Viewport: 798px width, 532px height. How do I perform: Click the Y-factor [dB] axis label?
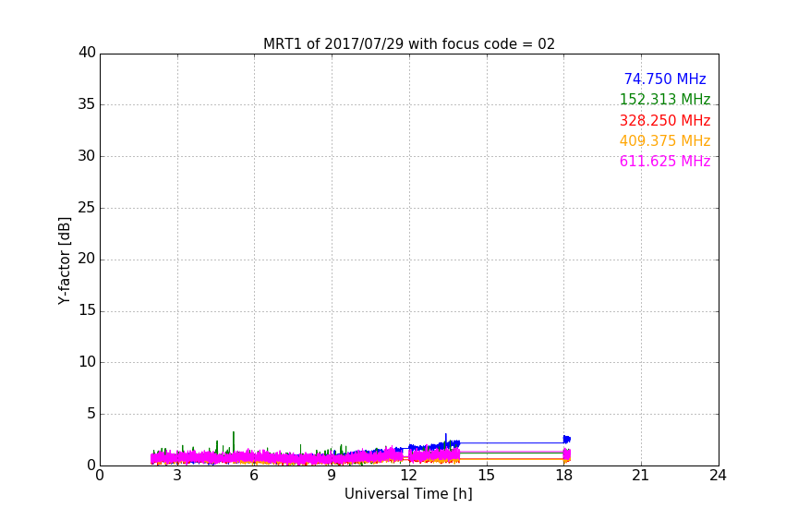(65, 260)
